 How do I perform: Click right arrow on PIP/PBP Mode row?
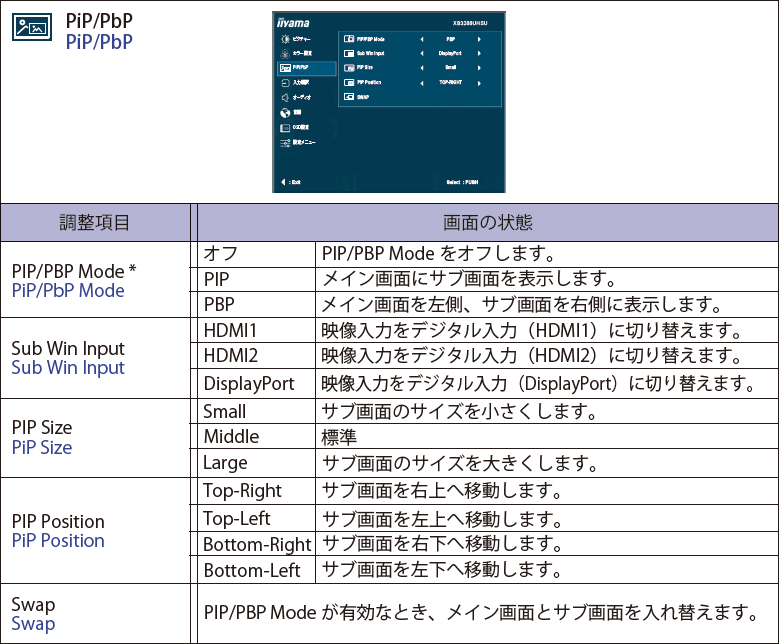click(479, 39)
